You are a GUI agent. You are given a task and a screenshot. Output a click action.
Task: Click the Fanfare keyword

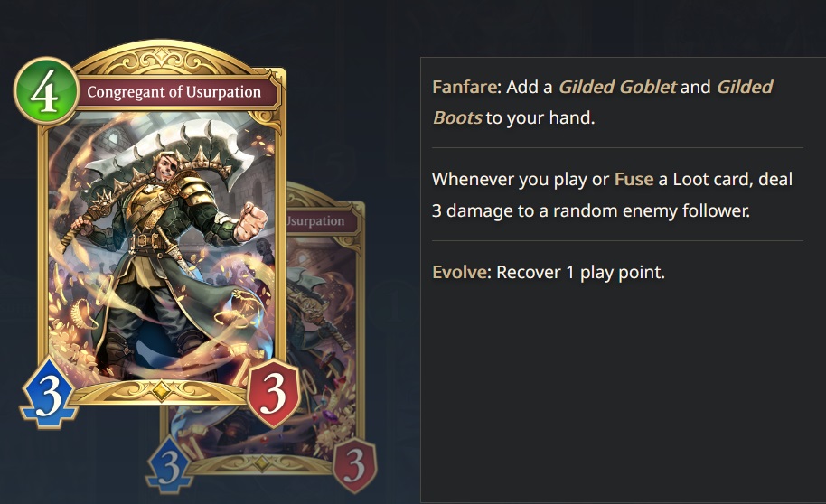[465, 87]
